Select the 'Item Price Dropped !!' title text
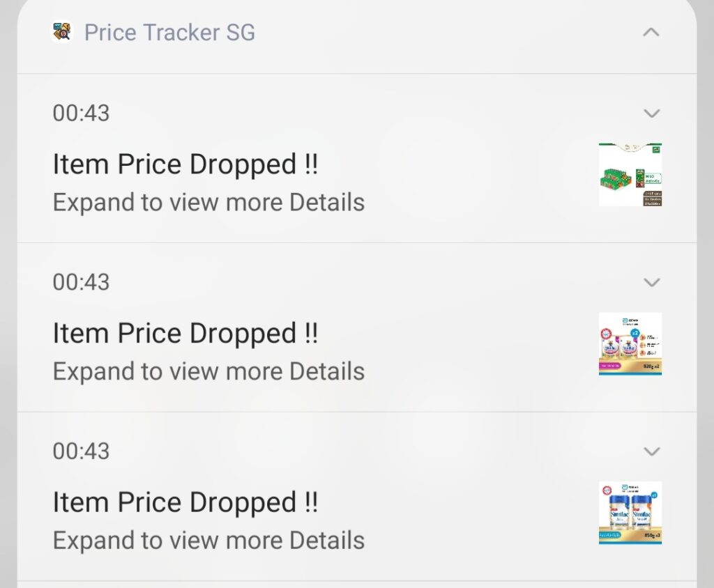 (186, 164)
